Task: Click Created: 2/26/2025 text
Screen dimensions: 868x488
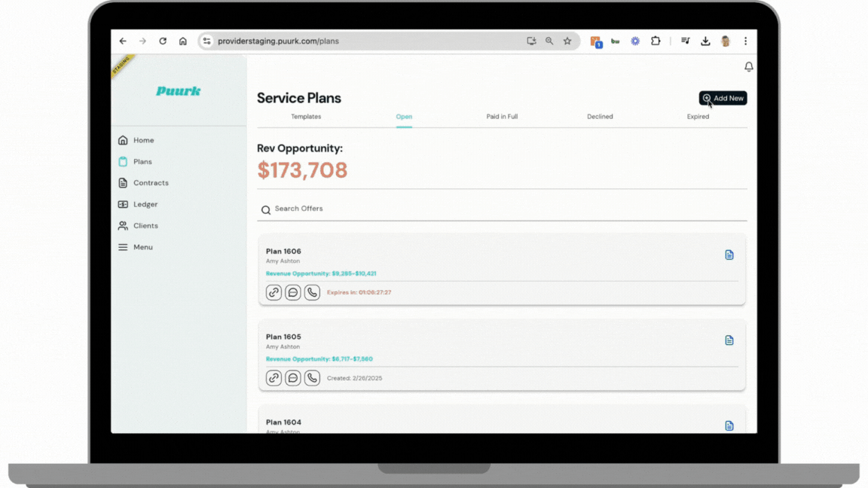Action: pos(354,379)
